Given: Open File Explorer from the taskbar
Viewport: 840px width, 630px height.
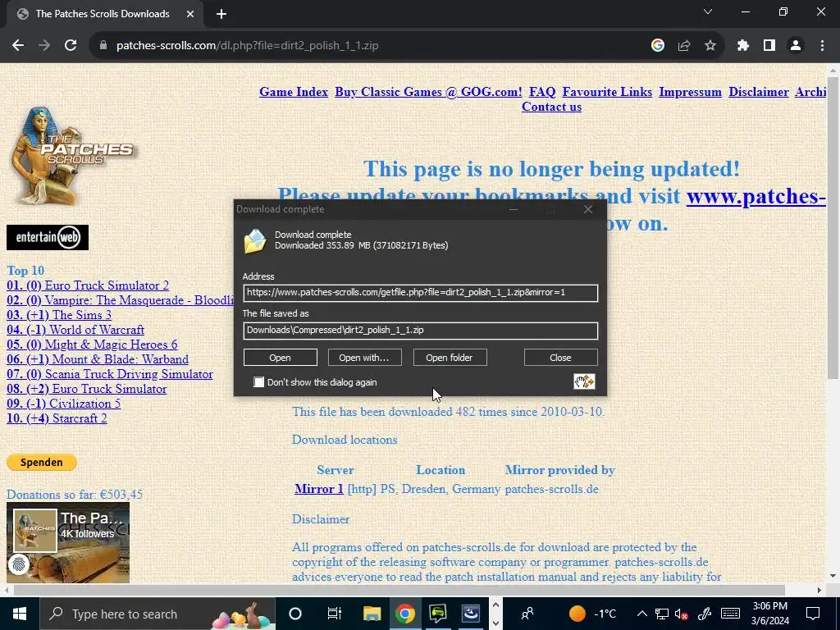Looking at the screenshot, I should click(x=372, y=614).
